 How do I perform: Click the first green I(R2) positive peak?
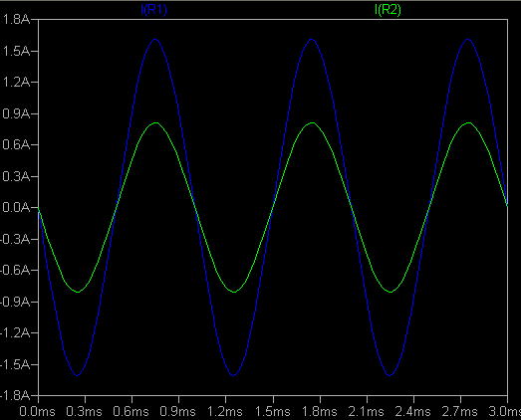(x=155, y=123)
